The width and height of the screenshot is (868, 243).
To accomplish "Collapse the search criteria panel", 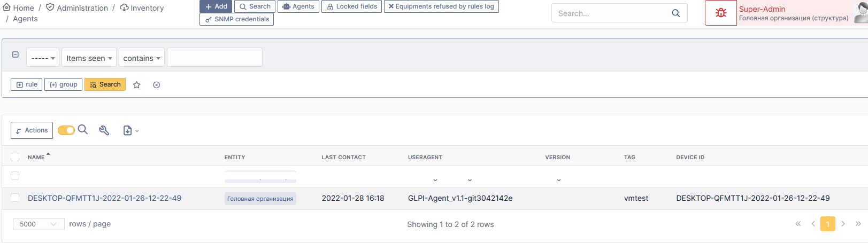I will click(16, 54).
